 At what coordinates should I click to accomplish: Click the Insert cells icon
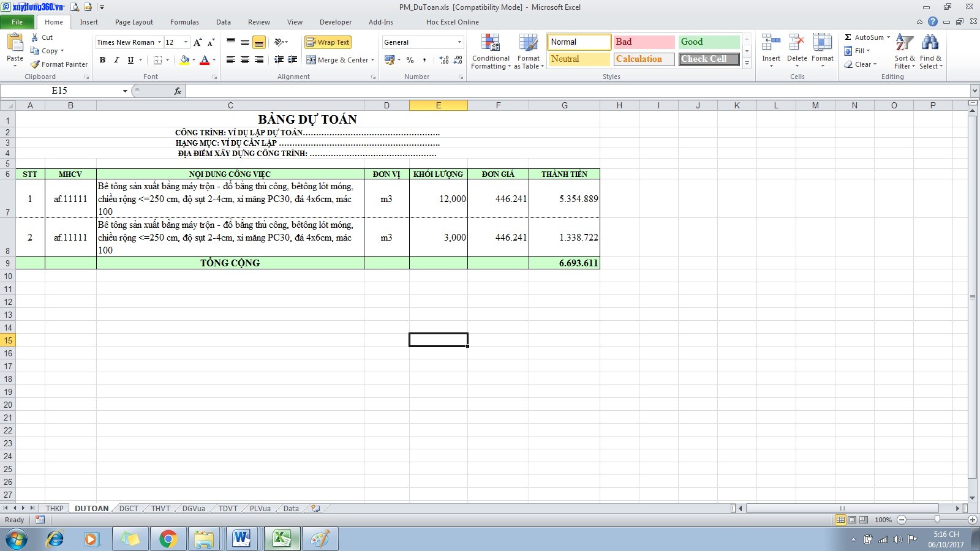(771, 43)
